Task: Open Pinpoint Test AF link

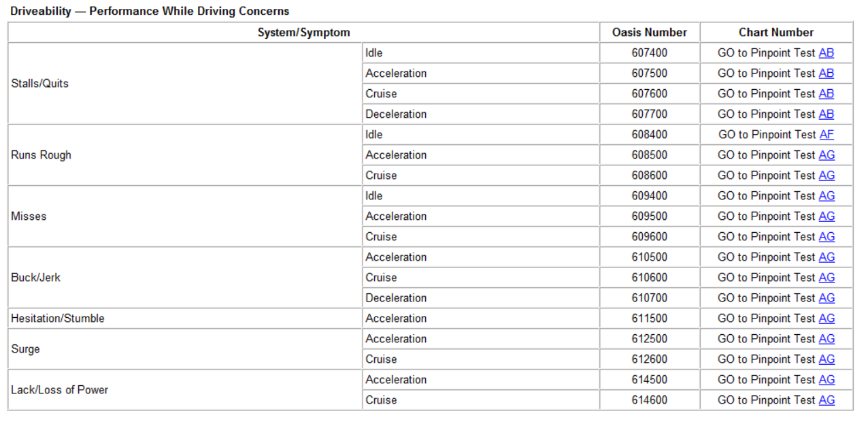Action: click(826, 135)
